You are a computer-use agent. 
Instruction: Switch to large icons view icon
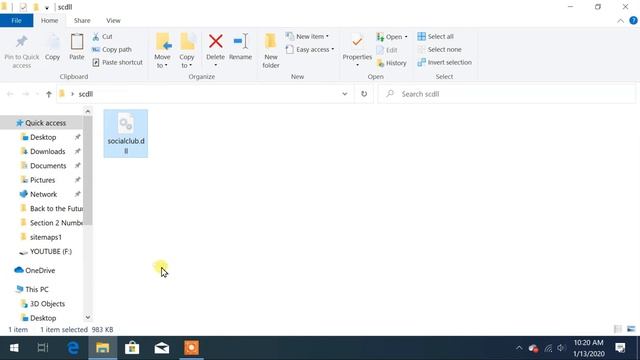pyautogui.click(x=631, y=329)
